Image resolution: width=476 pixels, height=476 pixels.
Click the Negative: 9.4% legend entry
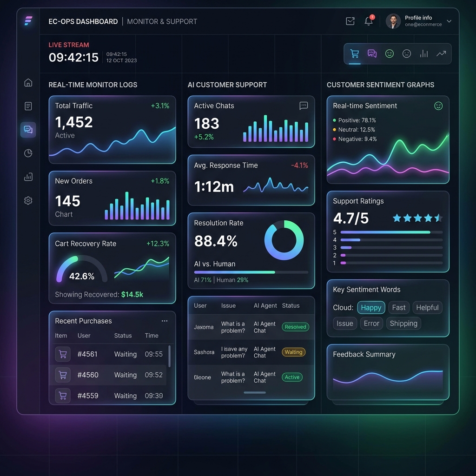pos(355,139)
